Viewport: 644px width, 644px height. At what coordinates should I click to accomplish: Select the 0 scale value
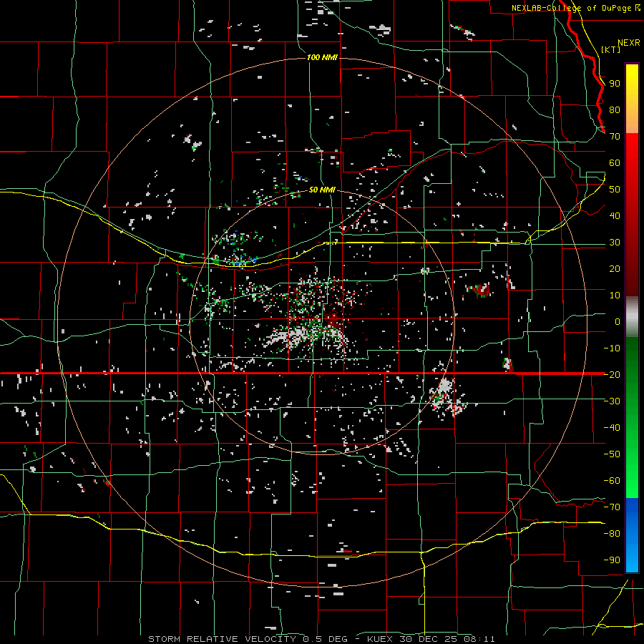pyautogui.click(x=618, y=321)
